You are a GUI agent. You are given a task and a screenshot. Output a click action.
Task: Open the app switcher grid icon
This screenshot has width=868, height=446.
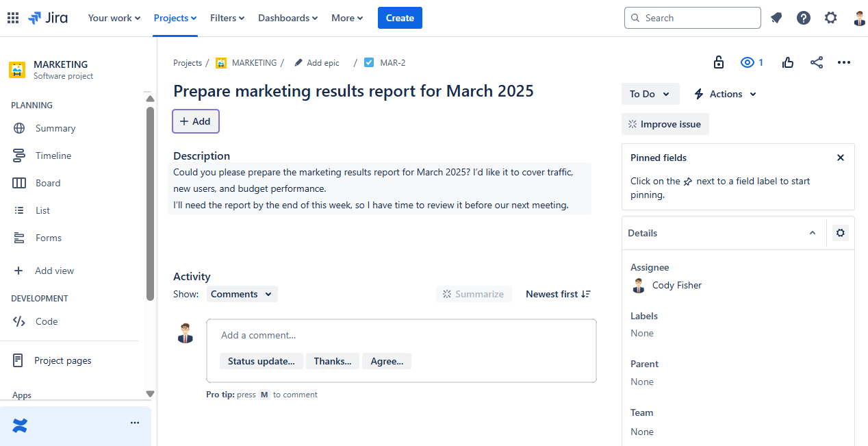pyautogui.click(x=13, y=18)
